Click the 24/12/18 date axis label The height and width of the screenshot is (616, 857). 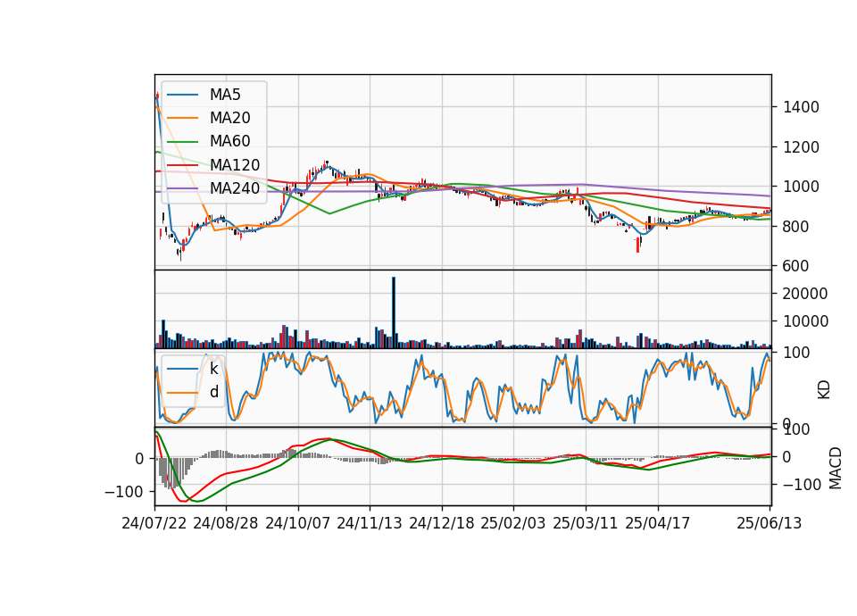442,523
